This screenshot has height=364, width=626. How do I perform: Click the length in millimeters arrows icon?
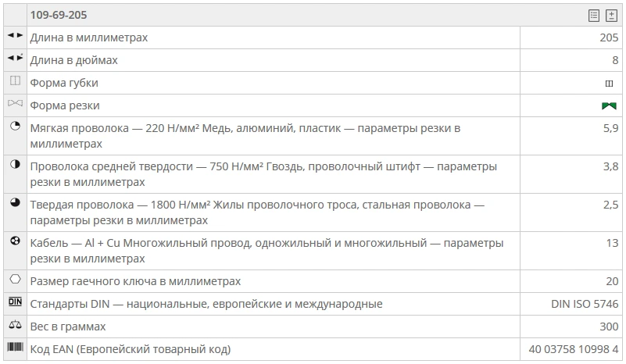[x=15, y=36]
